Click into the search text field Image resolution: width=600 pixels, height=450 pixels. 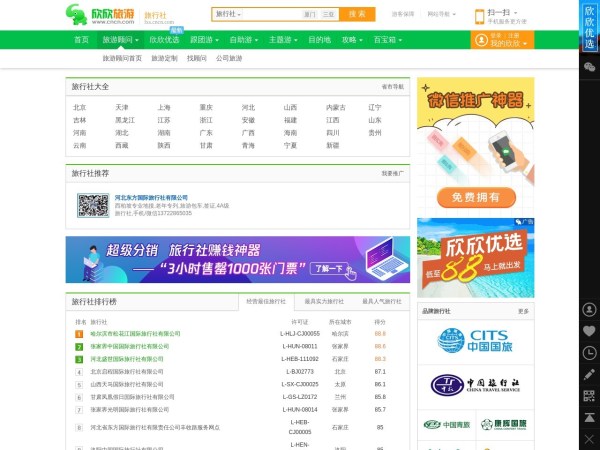pyautogui.click(x=271, y=14)
